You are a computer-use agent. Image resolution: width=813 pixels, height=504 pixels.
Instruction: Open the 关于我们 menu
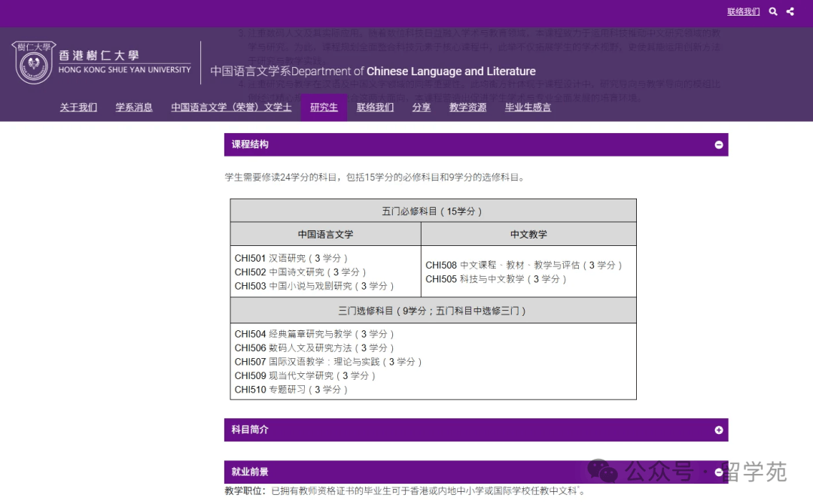point(78,108)
